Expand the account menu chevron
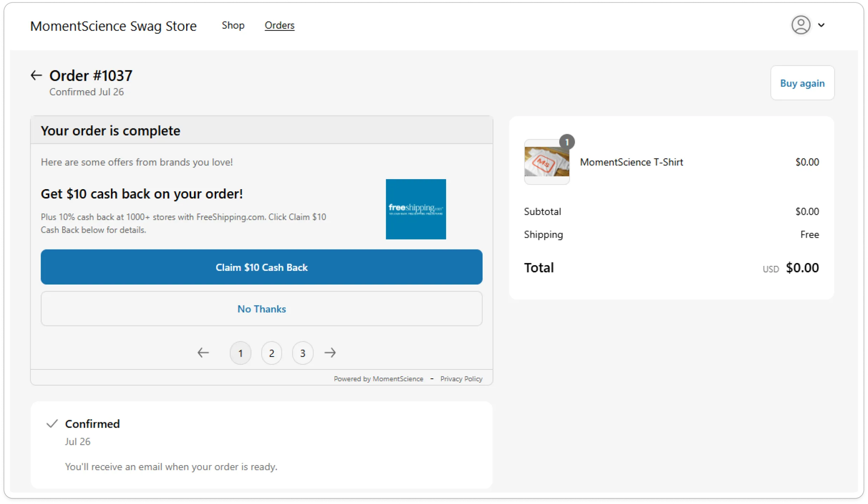Screen dimensions: 868x504 click(821, 25)
